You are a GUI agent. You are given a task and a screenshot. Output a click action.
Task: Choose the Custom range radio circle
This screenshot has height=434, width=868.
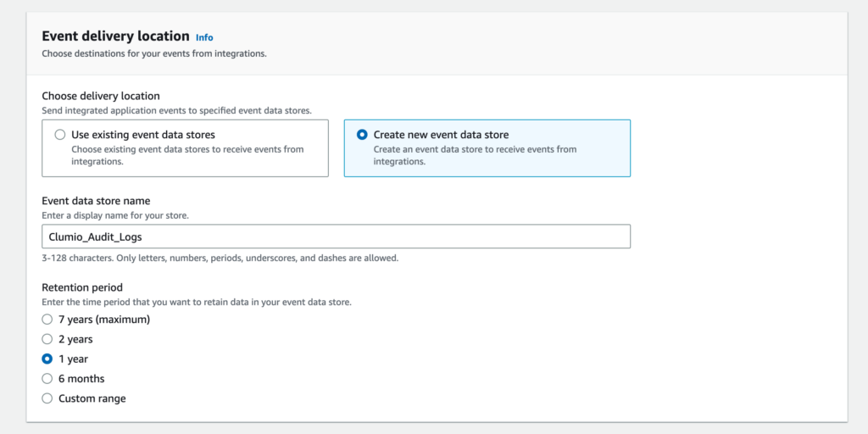pos(47,398)
